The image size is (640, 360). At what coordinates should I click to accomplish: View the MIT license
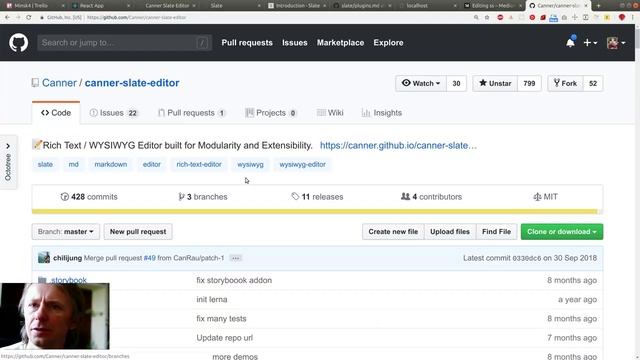pyautogui.click(x=545, y=197)
